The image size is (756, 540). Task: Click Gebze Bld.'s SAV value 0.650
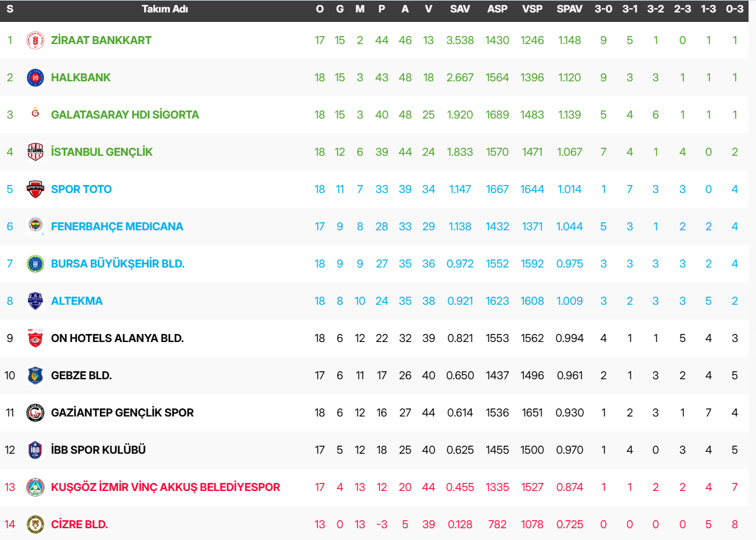[x=460, y=376]
